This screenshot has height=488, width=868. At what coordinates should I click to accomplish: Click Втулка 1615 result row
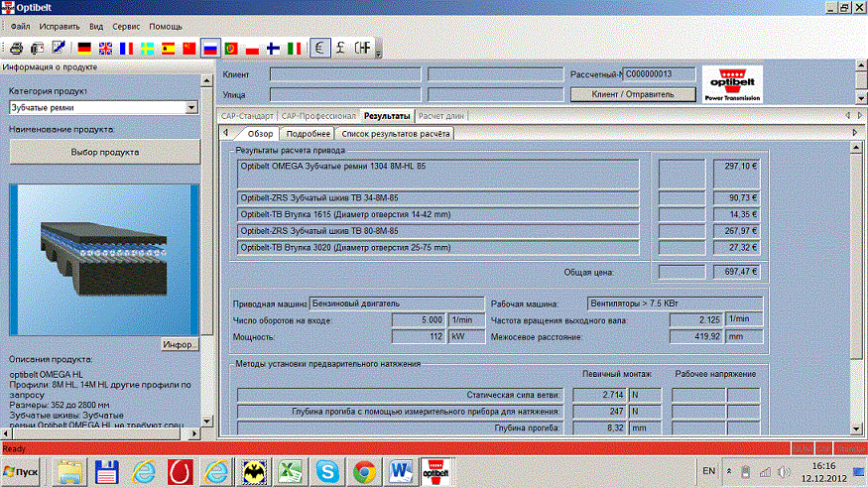click(x=437, y=214)
